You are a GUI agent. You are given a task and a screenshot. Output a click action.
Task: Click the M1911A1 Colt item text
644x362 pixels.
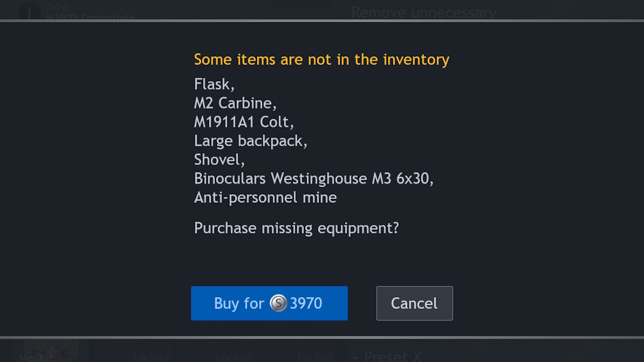pos(244,122)
